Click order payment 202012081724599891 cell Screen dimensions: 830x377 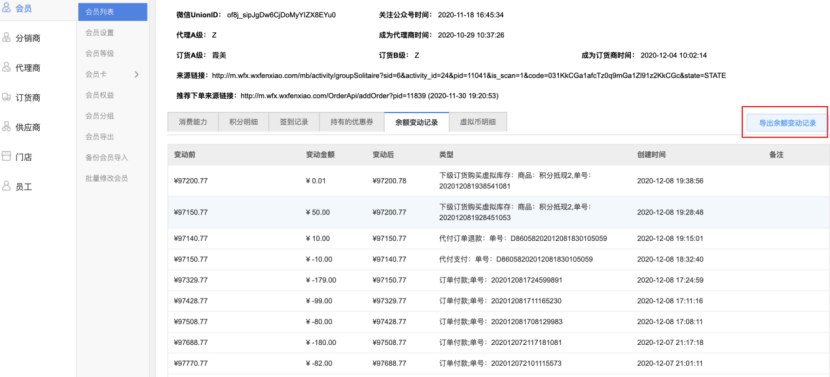pos(501,280)
